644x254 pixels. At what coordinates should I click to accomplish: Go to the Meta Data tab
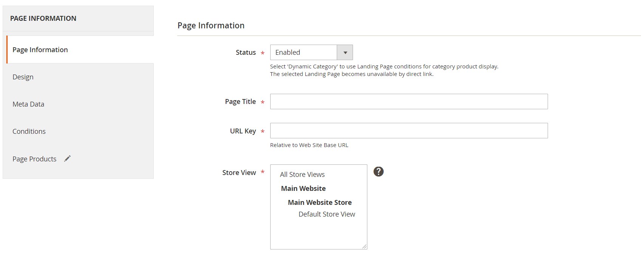(x=80, y=104)
